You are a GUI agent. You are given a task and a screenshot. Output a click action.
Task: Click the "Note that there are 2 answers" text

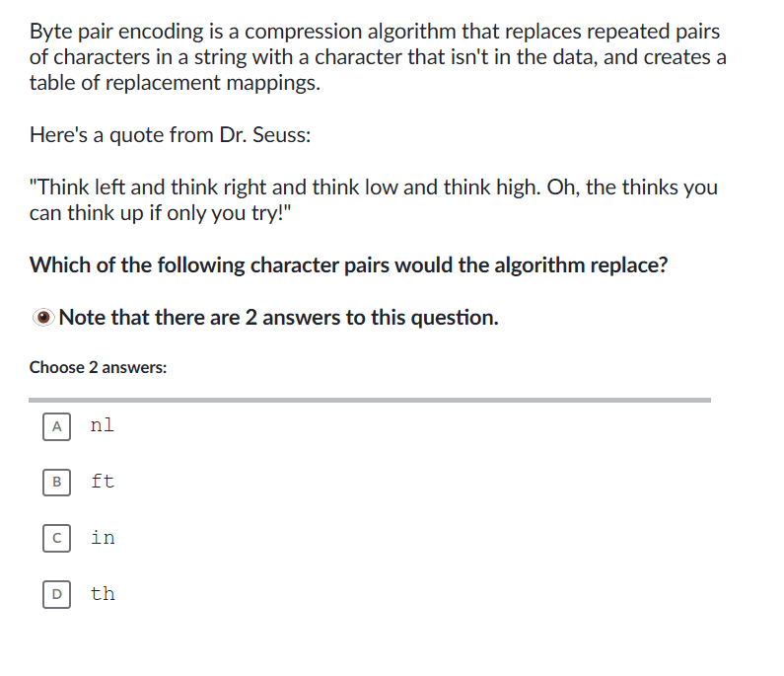click(x=278, y=318)
